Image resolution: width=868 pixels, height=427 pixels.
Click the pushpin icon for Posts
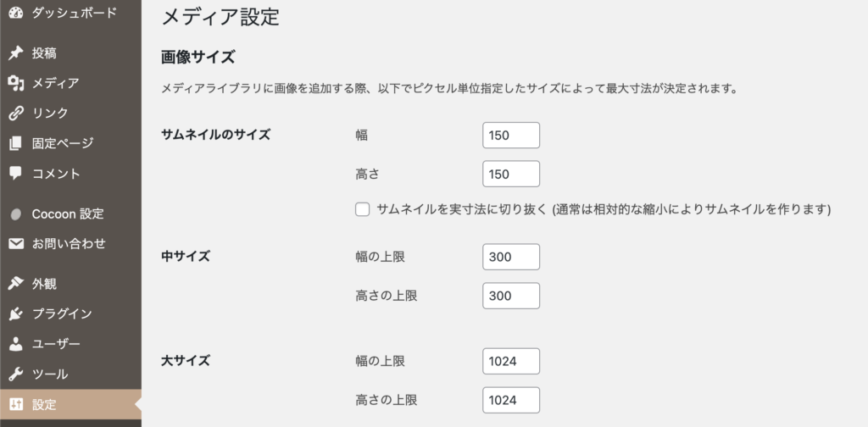(15, 53)
